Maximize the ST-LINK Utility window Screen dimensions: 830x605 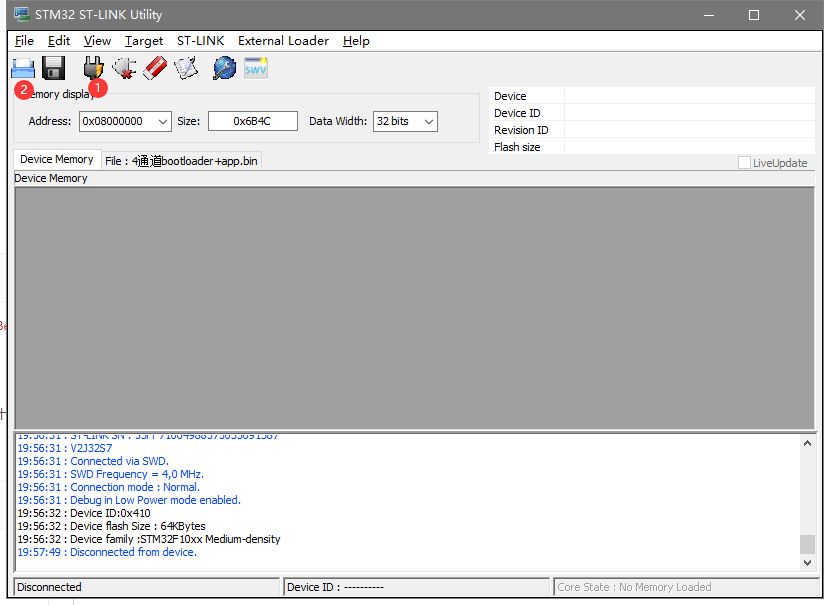(x=754, y=15)
